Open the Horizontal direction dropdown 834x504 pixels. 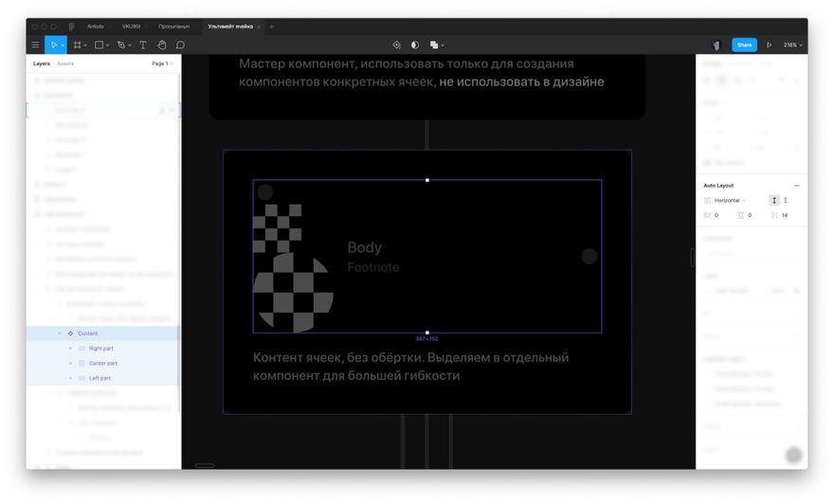pyautogui.click(x=730, y=201)
